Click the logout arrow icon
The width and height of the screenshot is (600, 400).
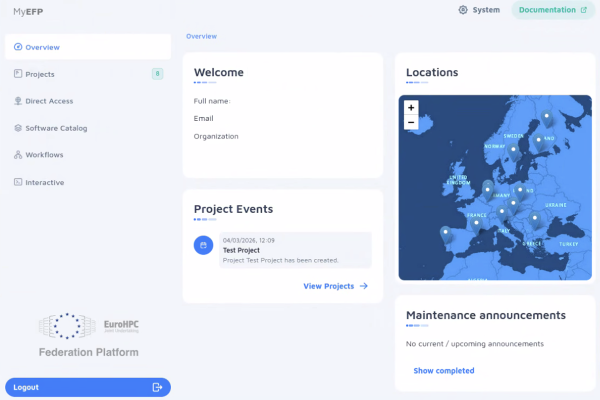(157, 387)
